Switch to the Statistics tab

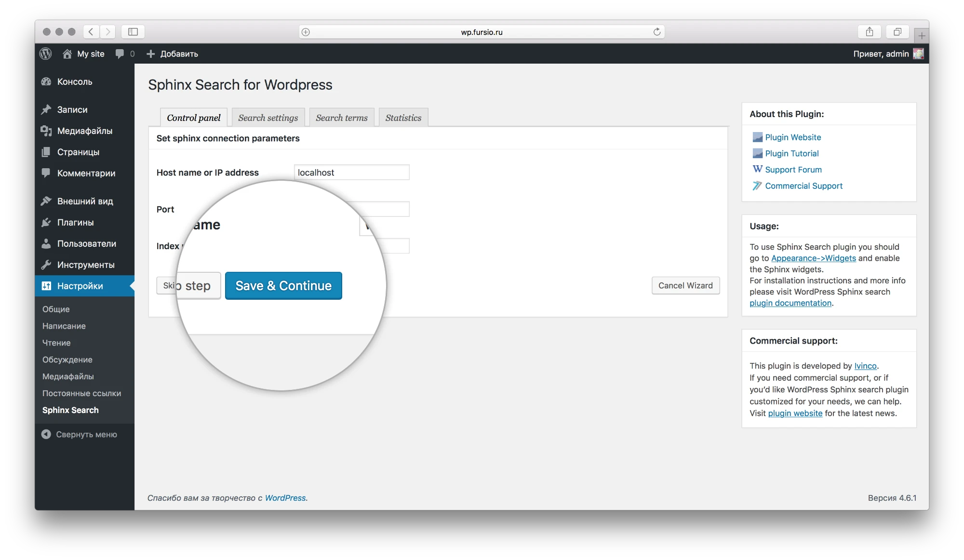point(403,118)
